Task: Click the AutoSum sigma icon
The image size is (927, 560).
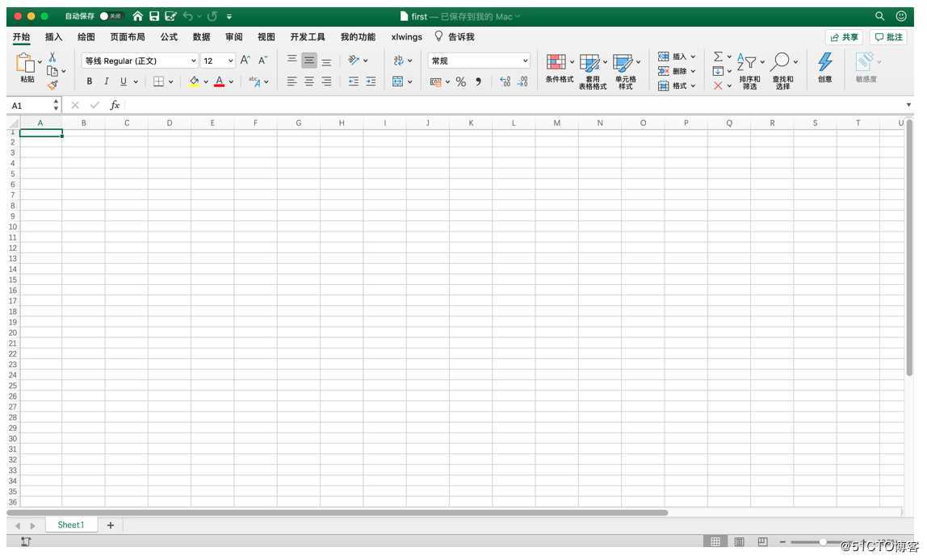Action: [x=718, y=56]
